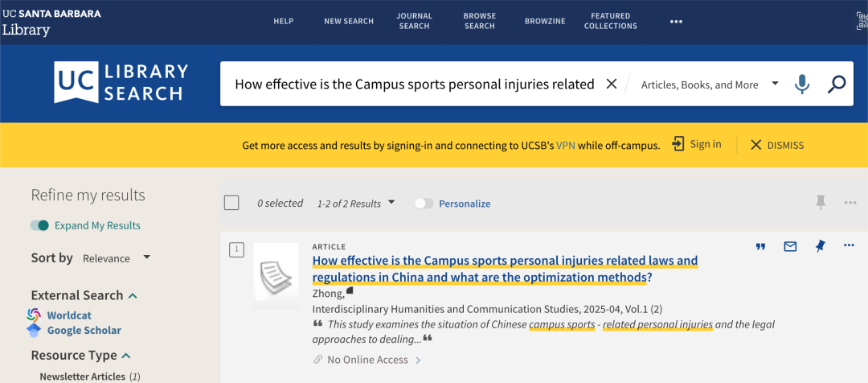Email the first result via envelope icon

[791, 247]
